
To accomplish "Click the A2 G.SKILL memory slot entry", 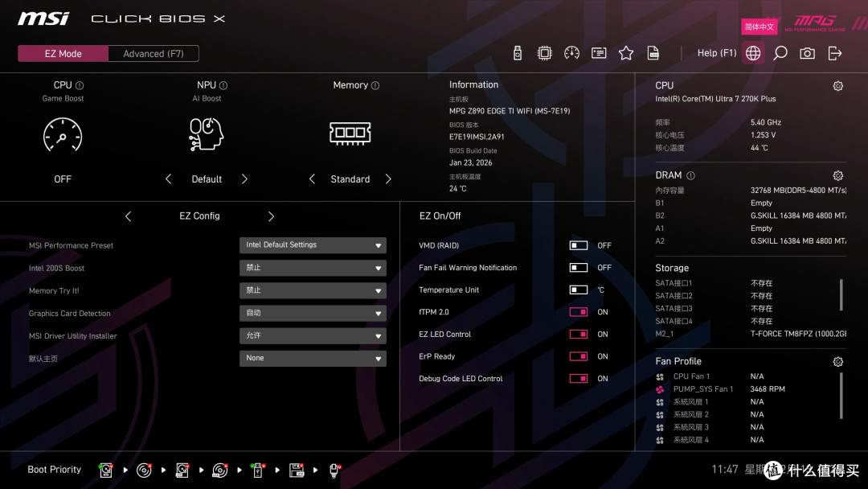I will (751, 241).
